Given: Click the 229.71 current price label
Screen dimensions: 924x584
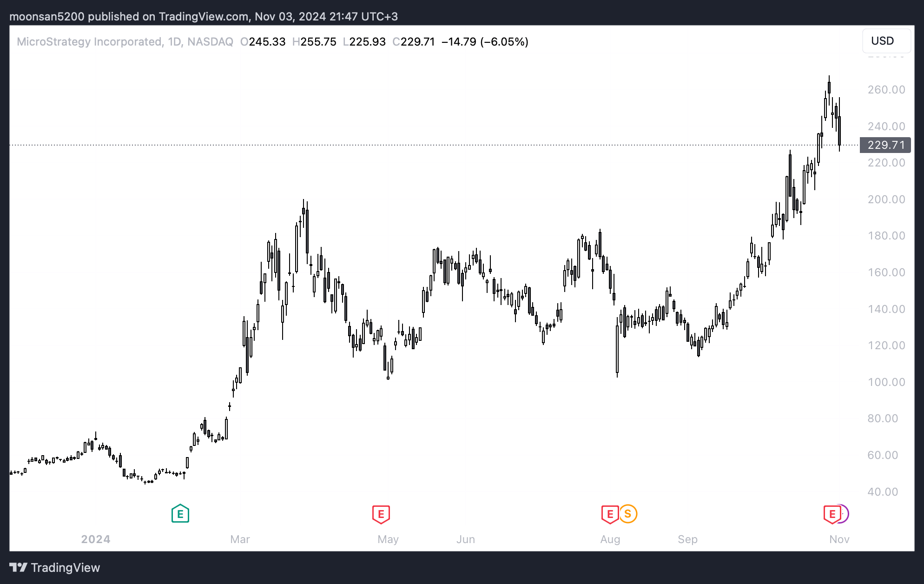Looking at the screenshot, I should tap(885, 145).
